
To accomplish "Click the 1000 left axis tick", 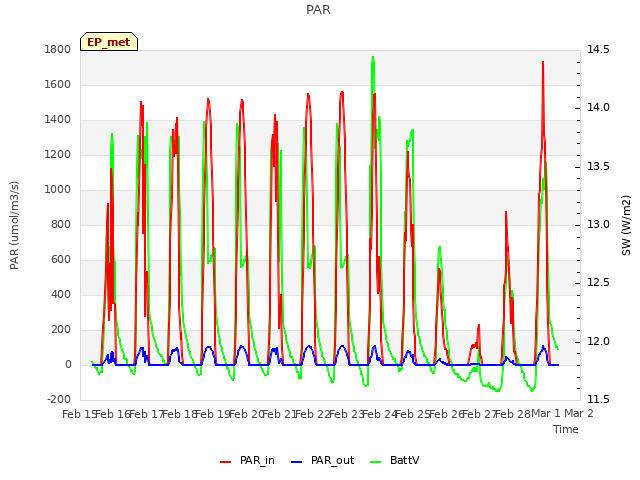I will pyautogui.click(x=58, y=190).
